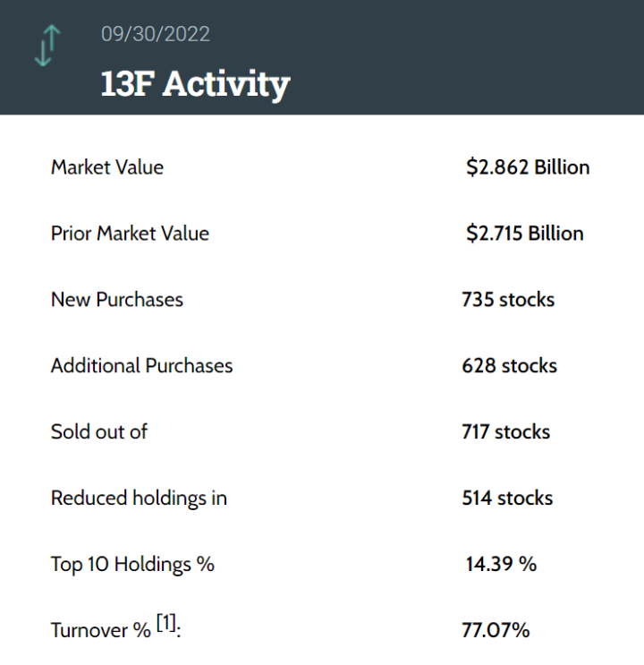Click the Sold out of label

[99, 431]
